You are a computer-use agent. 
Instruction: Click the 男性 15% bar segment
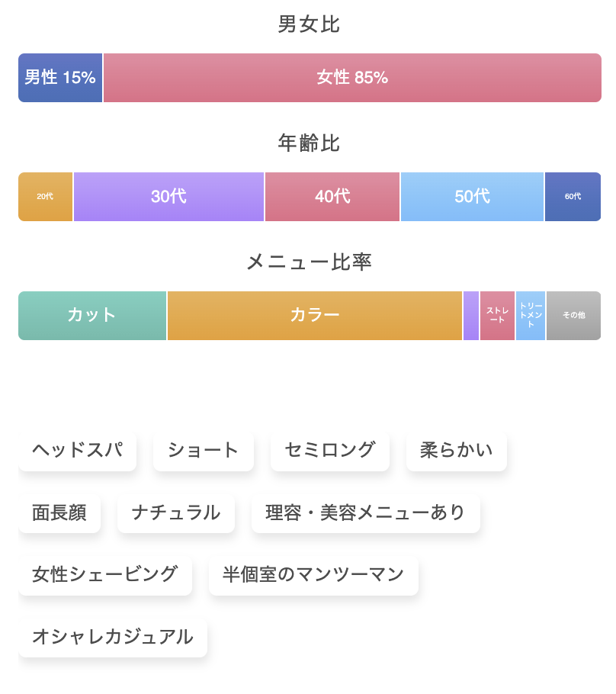[60, 78]
